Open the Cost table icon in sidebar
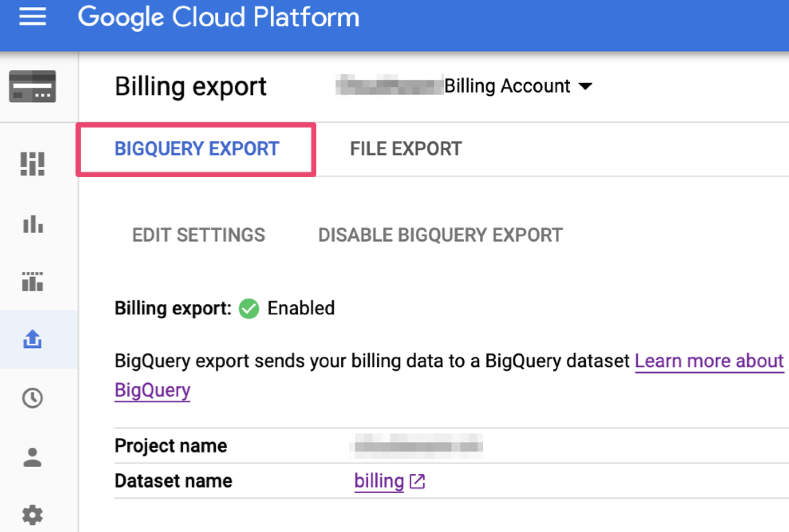The width and height of the screenshot is (789, 532). click(32, 281)
